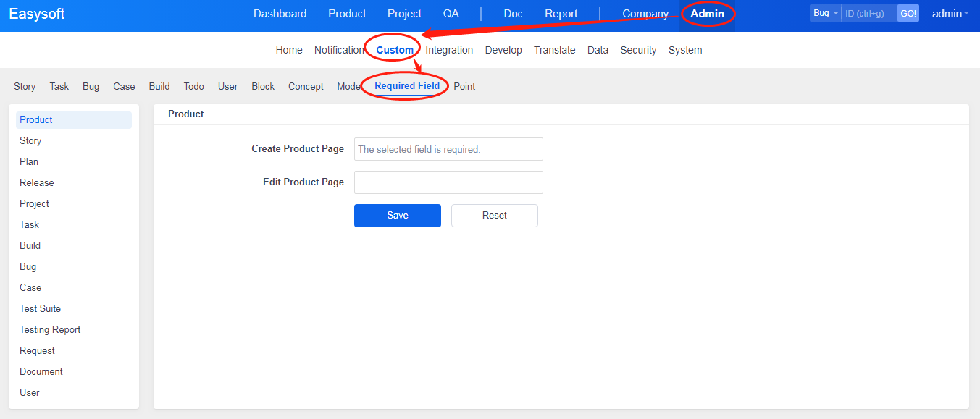The image size is (980, 419).
Task: Go to the QA menu
Action: click(451, 14)
